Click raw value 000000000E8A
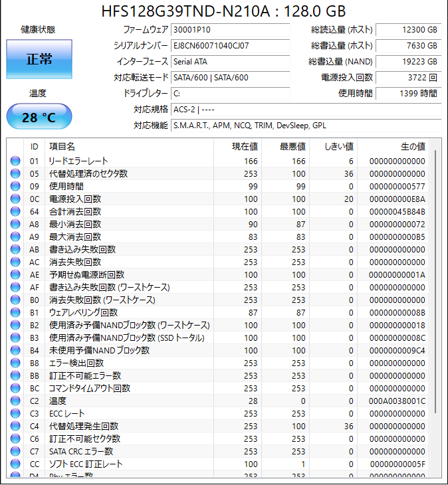 pos(397,199)
